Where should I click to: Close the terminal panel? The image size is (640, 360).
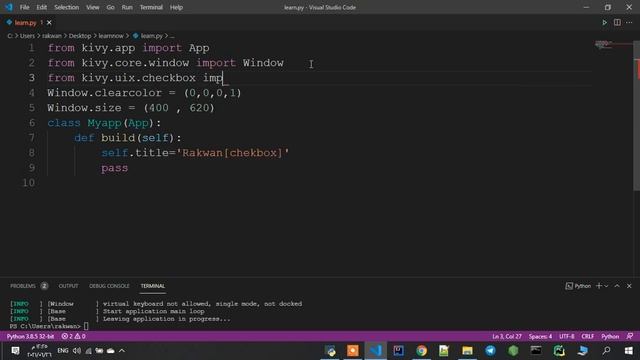click(x=629, y=286)
